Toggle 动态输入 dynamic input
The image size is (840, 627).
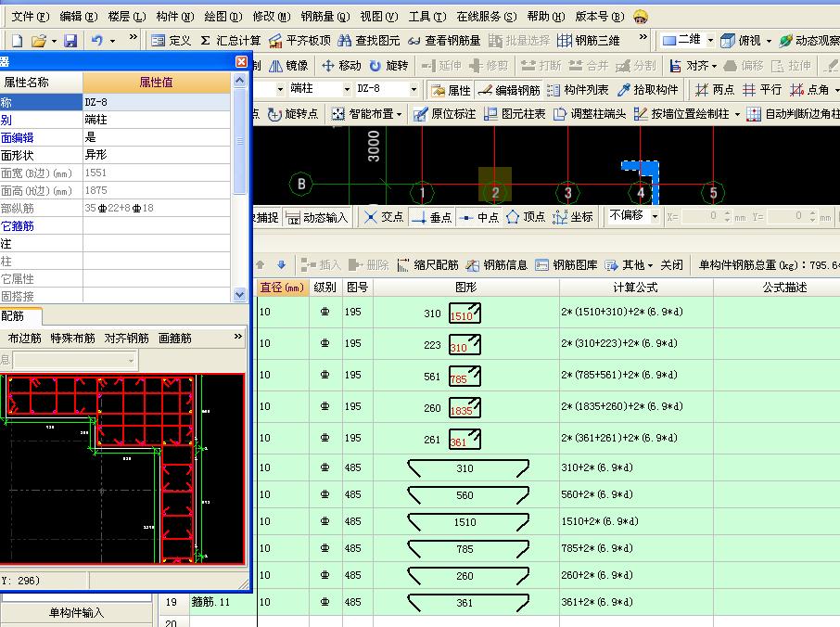pos(316,217)
